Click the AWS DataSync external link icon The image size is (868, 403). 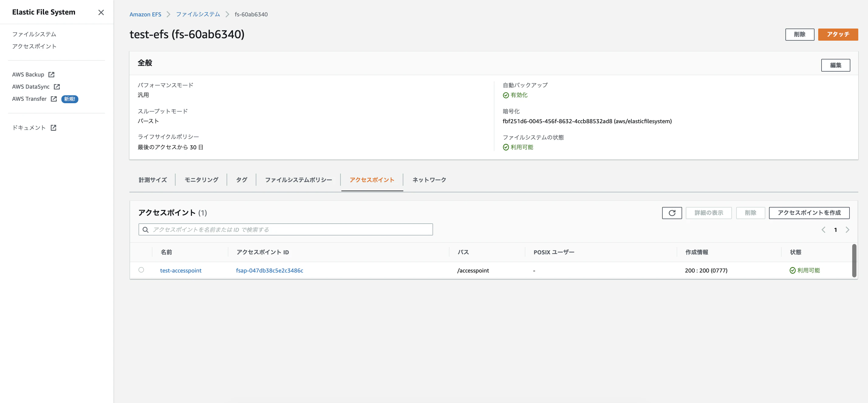(56, 86)
